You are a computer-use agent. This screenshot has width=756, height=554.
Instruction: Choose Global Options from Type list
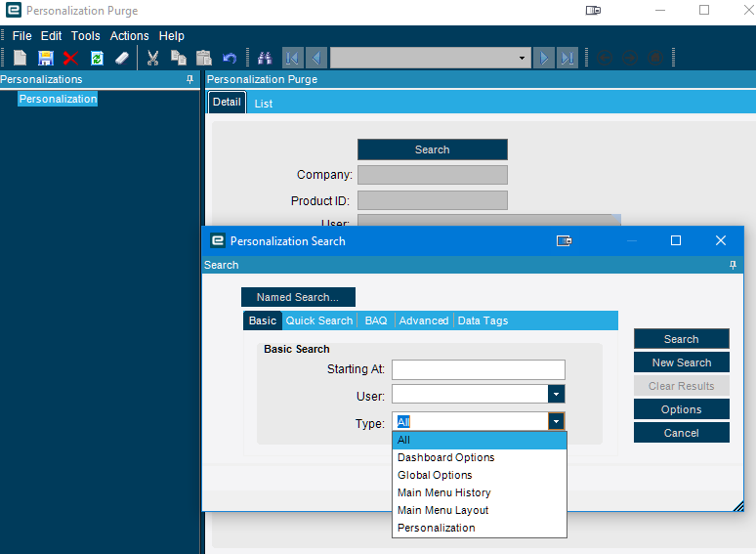pos(480,475)
